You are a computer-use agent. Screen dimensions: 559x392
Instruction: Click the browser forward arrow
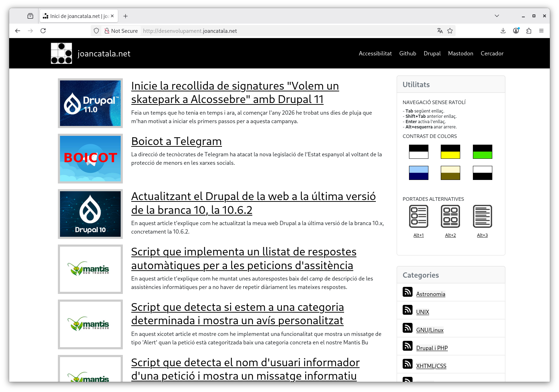[x=30, y=31]
